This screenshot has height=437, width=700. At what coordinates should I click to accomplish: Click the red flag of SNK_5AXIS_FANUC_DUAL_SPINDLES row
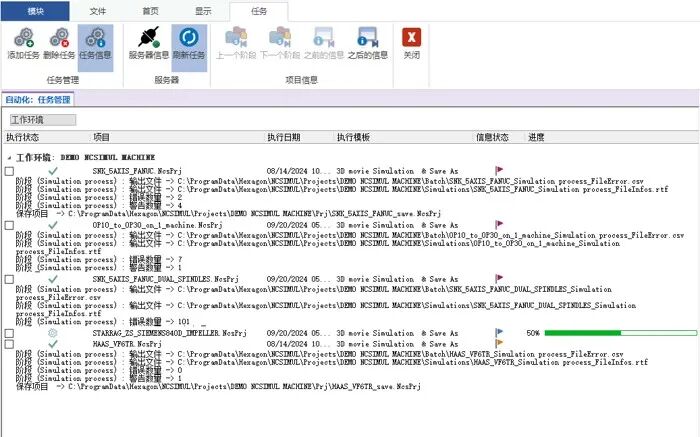click(499, 279)
